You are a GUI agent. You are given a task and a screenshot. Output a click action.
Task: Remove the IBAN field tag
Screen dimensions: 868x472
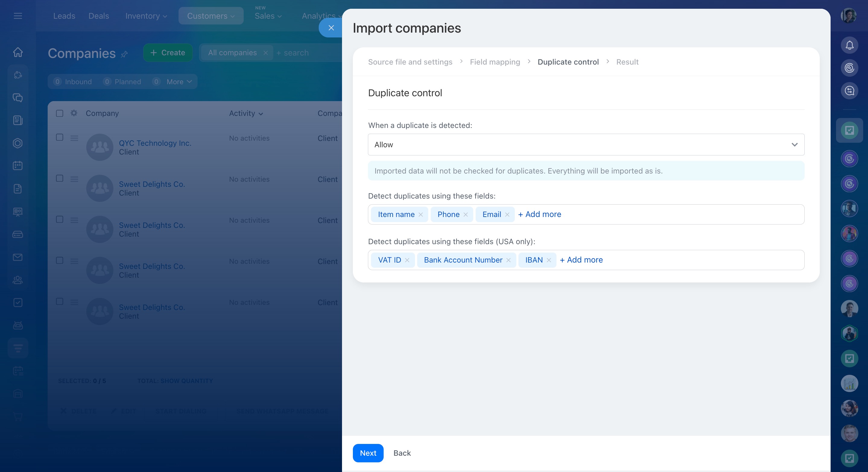tap(549, 260)
